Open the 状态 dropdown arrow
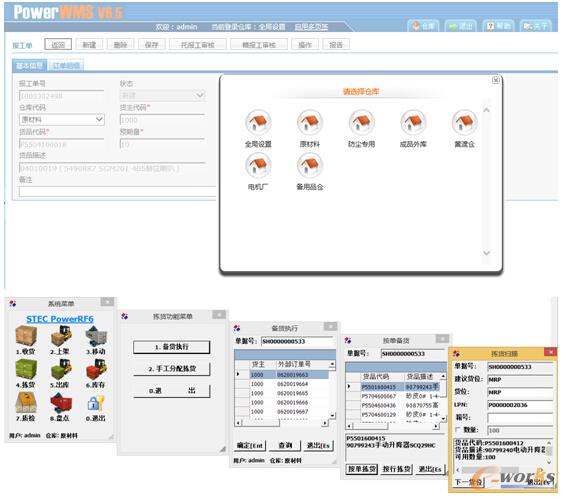565x500 pixels. pyautogui.click(x=200, y=95)
